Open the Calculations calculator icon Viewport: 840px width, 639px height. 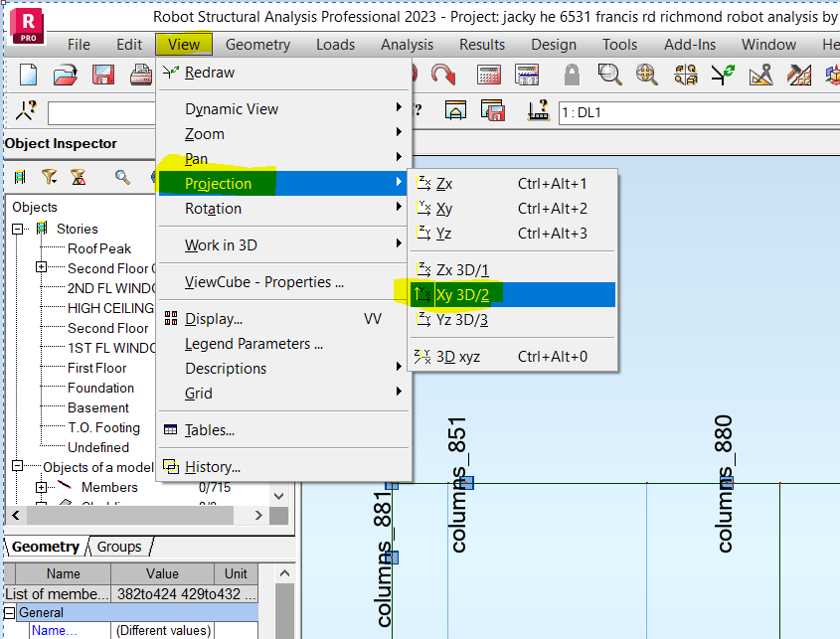[x=489, y=74]
